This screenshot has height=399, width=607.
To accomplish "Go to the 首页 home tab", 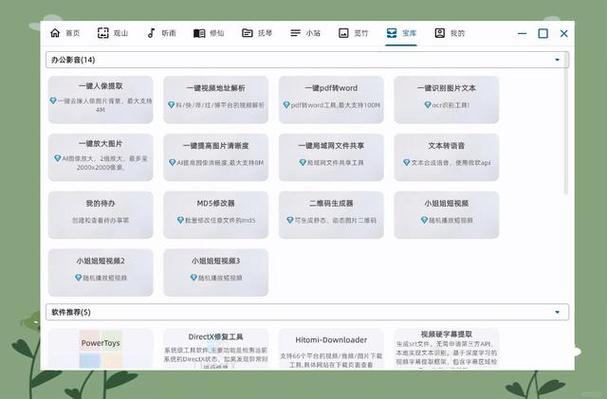I will 65,33.
